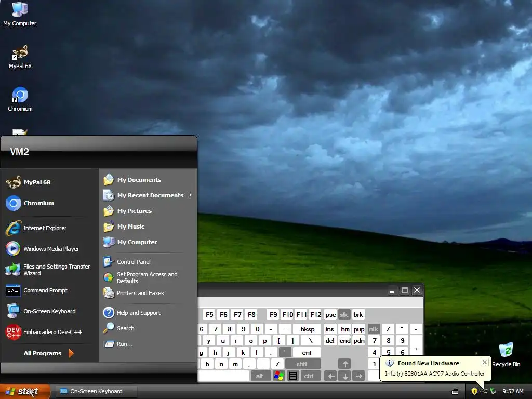Click the del key
The image size is (532, 399).
330,341
